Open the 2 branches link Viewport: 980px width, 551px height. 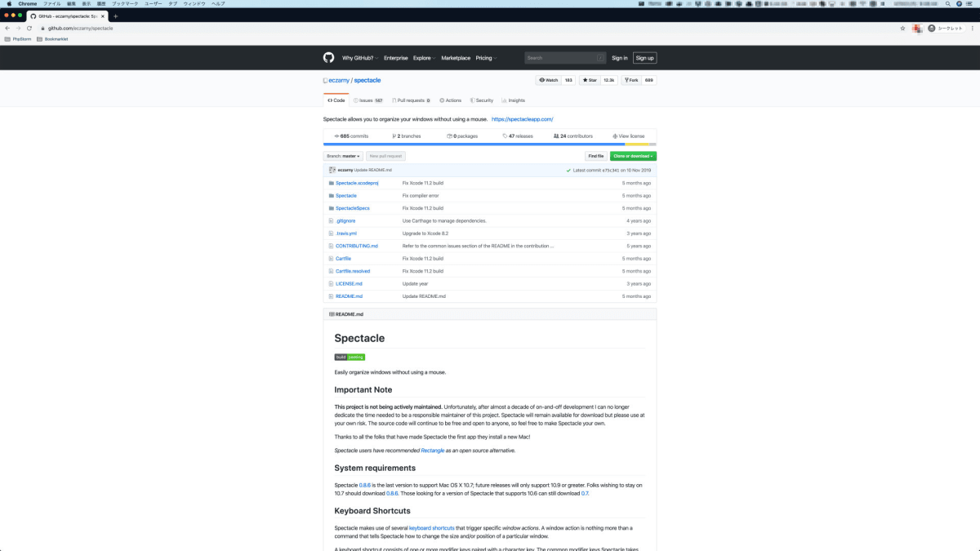pyautogui.click(x=407, y=136)
